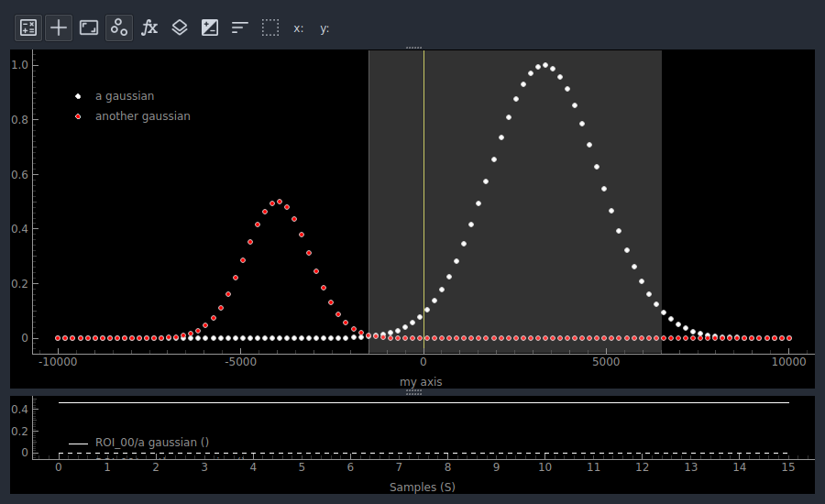Click the x: coordinate label
825x504 pixels.
point(298,29)
